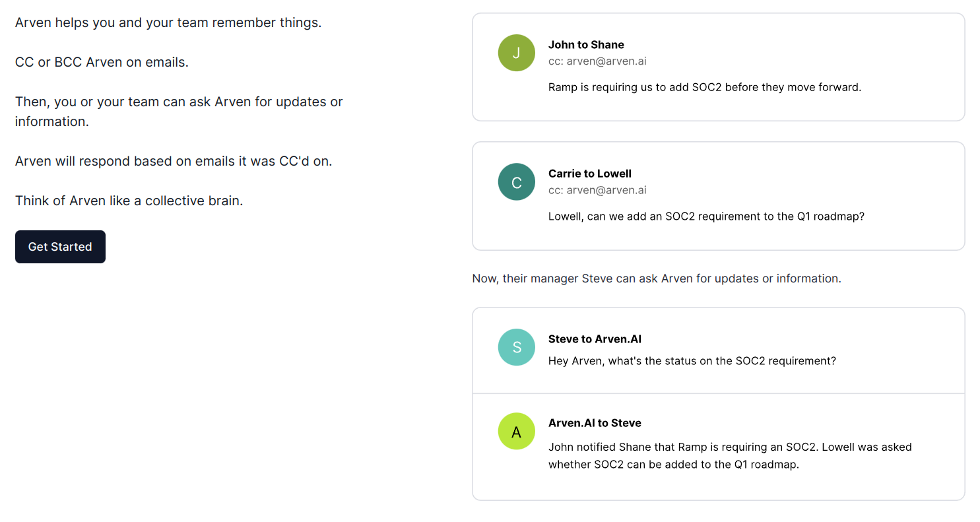This screenshot has height=522, width=980.
Task: Click the Q1 roadmap request message
Action: 706,216
